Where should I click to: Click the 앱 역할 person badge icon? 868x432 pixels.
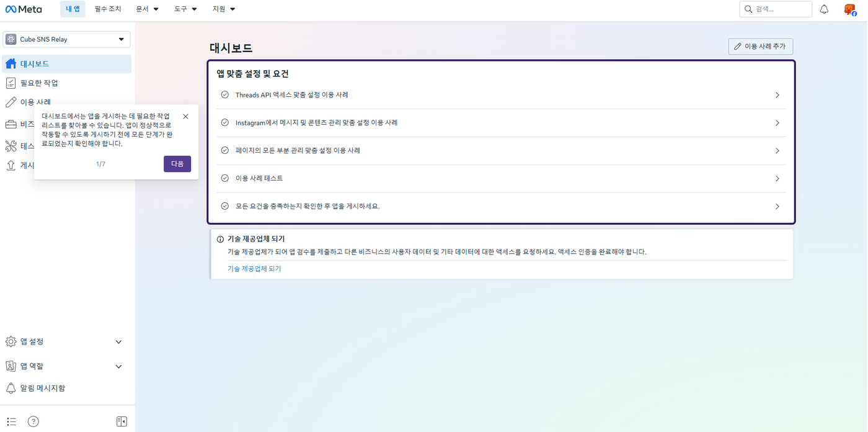[x=11, y=366]
